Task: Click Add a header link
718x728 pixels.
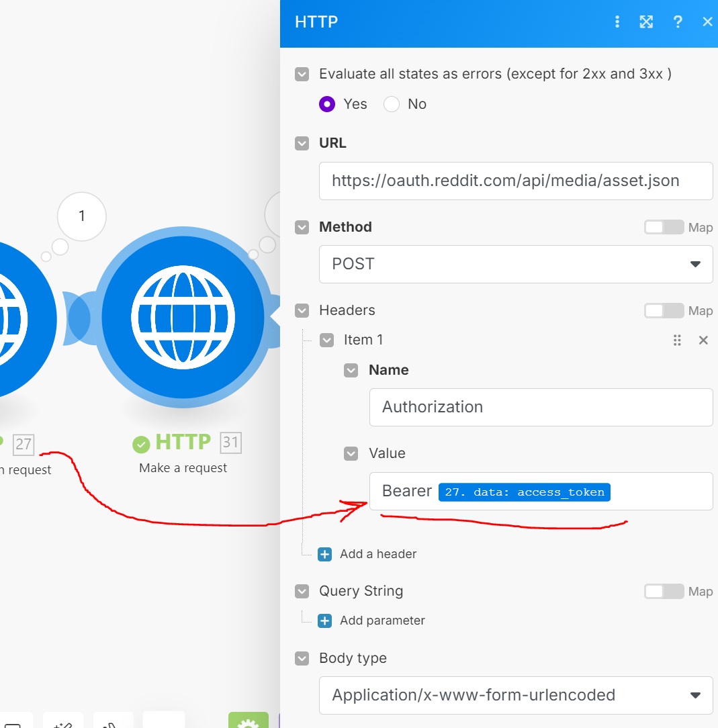Action: (378, 554)
